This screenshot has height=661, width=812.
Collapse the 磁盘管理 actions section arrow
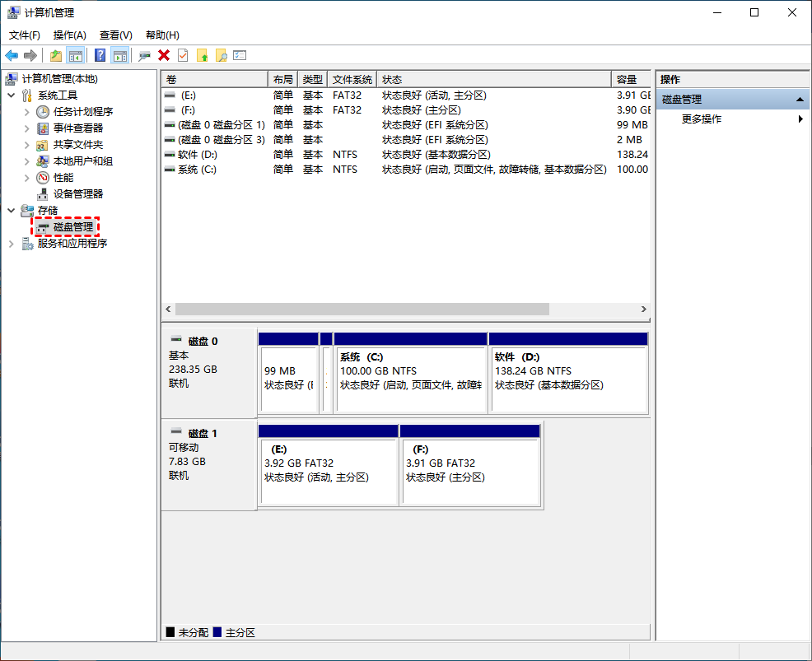coord(800,100)
